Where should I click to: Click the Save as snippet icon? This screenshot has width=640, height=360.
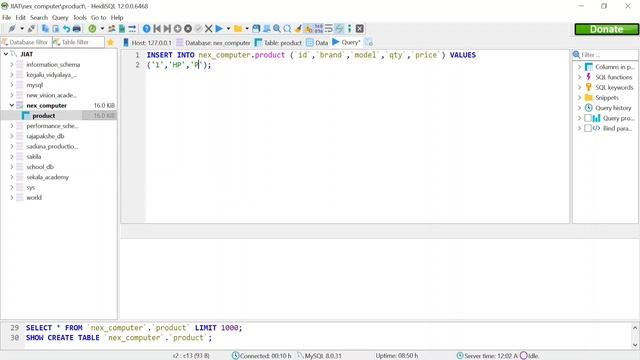[x=267, y=29]
